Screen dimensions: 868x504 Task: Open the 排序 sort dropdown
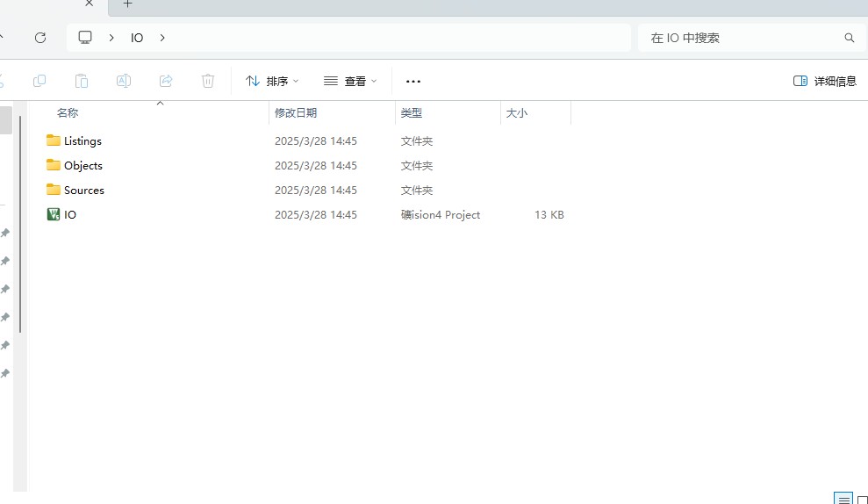pyautogui.click(x=272, y=81)
